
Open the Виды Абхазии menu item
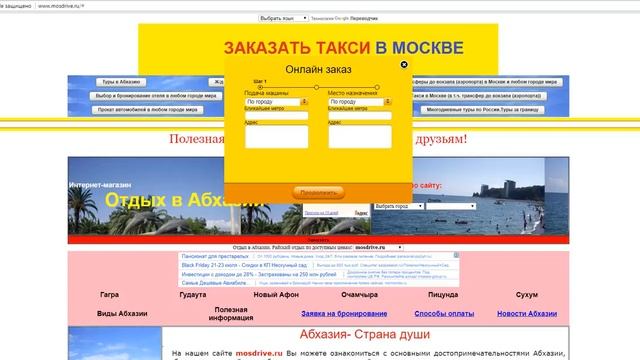click(122, 313)
